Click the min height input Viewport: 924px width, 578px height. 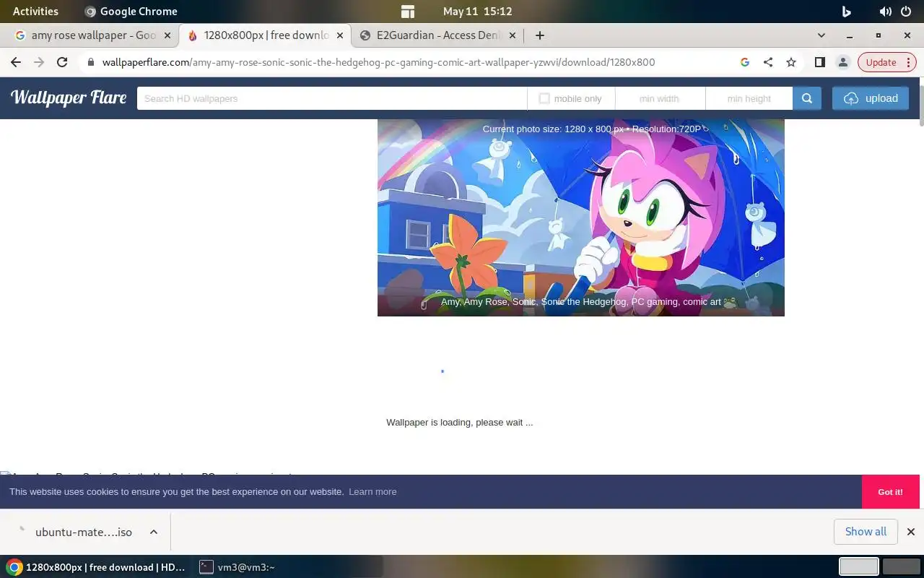click(749, 98)
